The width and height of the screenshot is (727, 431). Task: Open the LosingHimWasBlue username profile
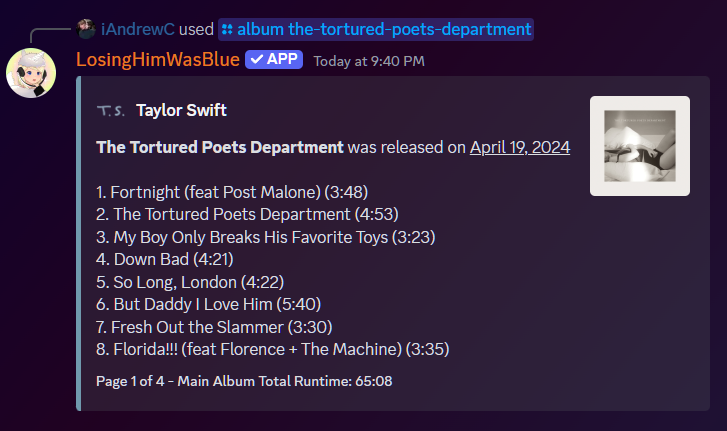point(158,59)
